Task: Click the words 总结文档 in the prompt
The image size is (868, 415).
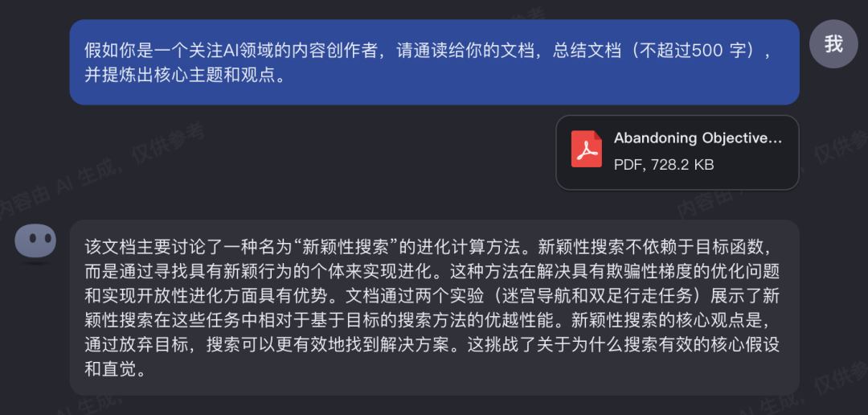Action: (x=583, y=50)
